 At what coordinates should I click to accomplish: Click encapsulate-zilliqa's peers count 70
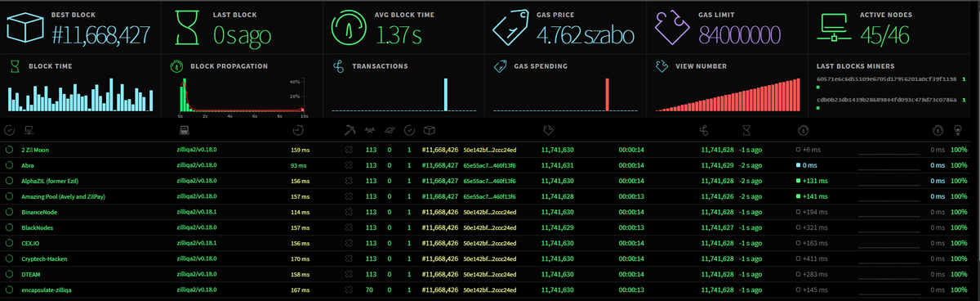[x=370, y=290]
